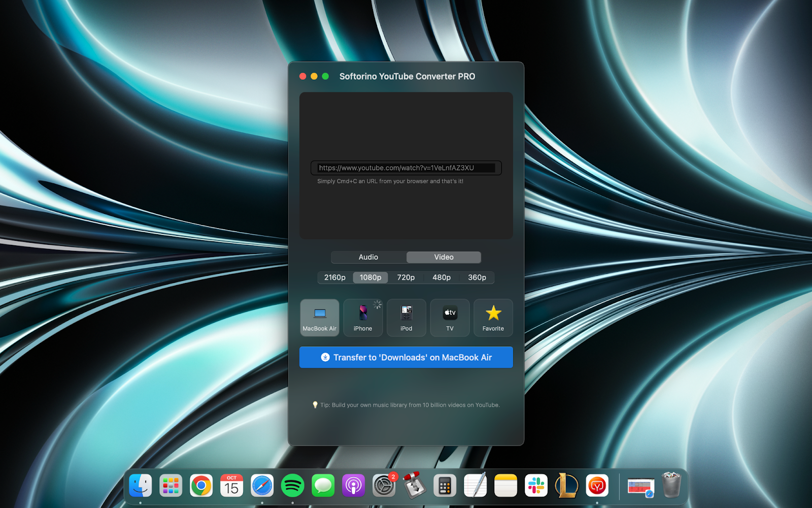This screenshot has height=508, width=812.
Task: Click the 'Simply Cmd+C an URL' hint text
Action: tap(390, 181)
